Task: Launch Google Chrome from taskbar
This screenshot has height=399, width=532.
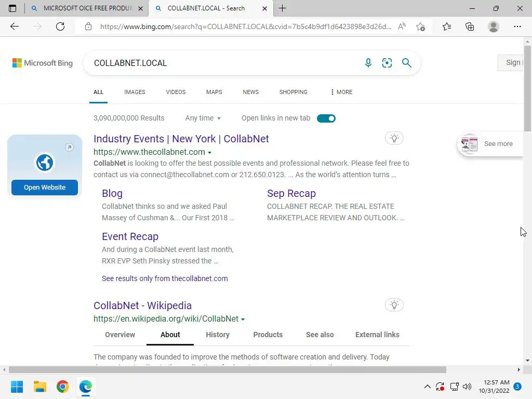Action: (63, 387)
